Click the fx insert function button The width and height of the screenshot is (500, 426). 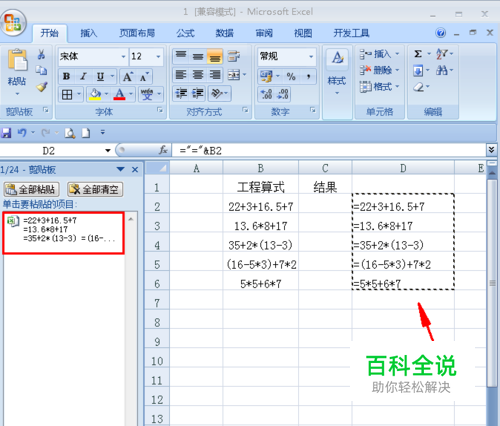[x=163, y=150]
